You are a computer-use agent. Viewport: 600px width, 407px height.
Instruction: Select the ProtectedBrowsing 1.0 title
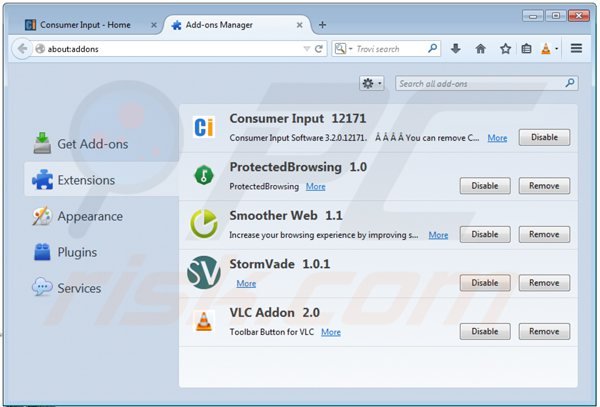(x=298, y=167)
